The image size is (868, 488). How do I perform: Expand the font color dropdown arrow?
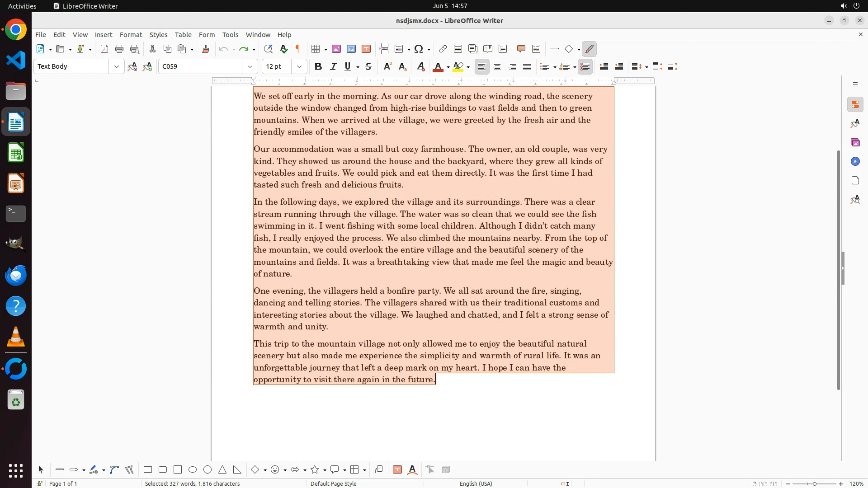pyautogui.click(x=448, y=67)
